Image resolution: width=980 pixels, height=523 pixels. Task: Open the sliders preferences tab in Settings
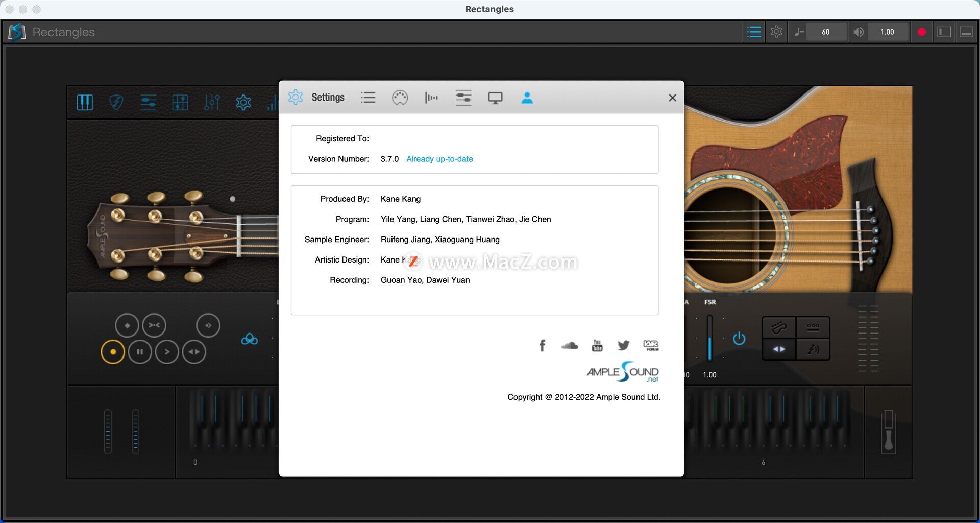coord(463,98)
